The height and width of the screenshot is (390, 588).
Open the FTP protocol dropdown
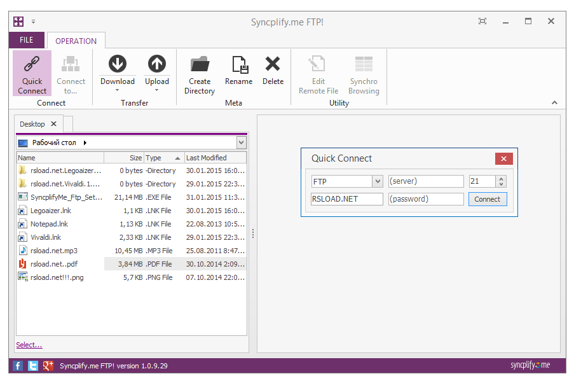pos(378,181)
